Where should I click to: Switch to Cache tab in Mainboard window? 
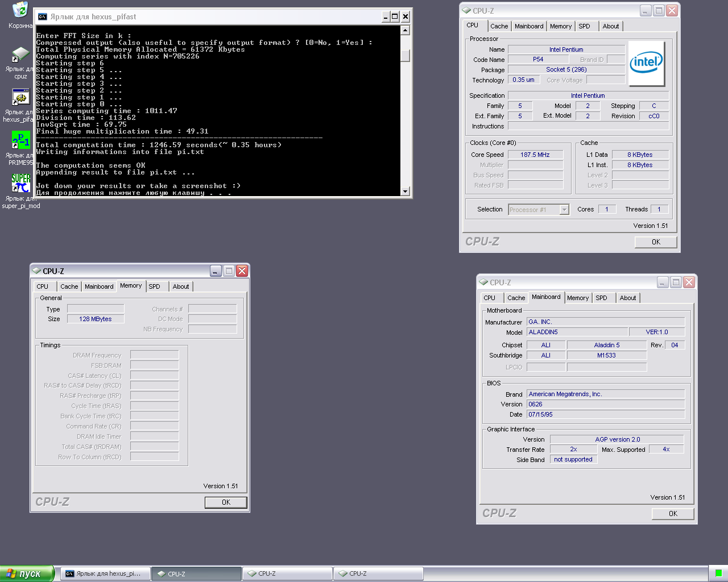[516, 298]
